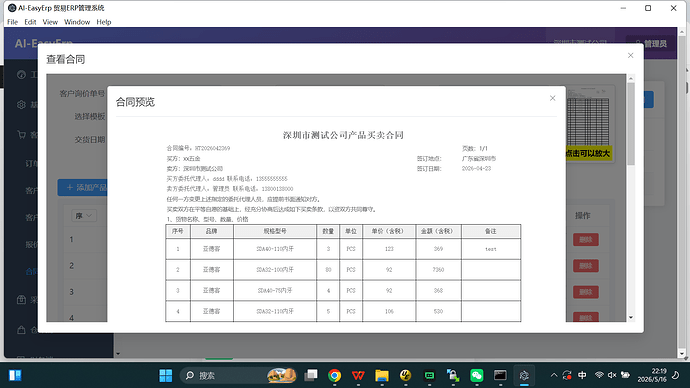Screen dimensions: 690x388
Task: Click the Wi-Fi network tray icon
Action: (x=599, y=375)
